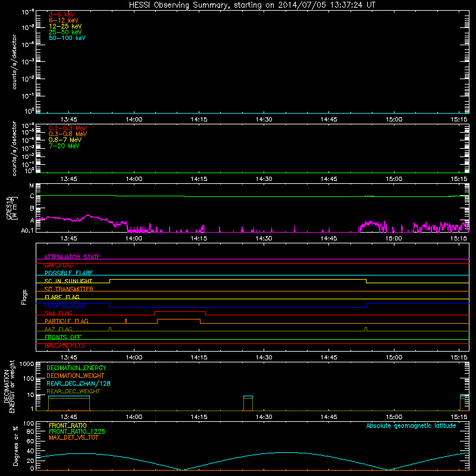Click the FRONT_RATIO legend label
The height and width of the screenshot is (476, 476).
pyautogui.click(x=68, y=425)
